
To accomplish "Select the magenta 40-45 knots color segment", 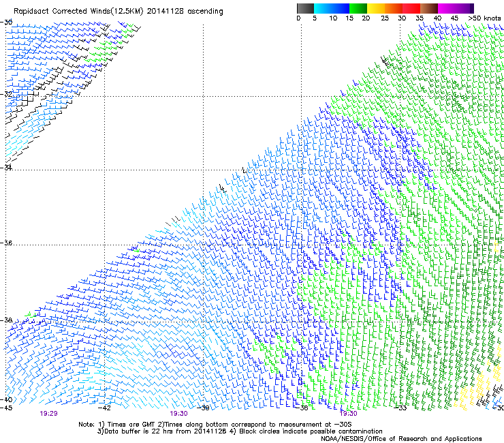I will click(447, 8).
